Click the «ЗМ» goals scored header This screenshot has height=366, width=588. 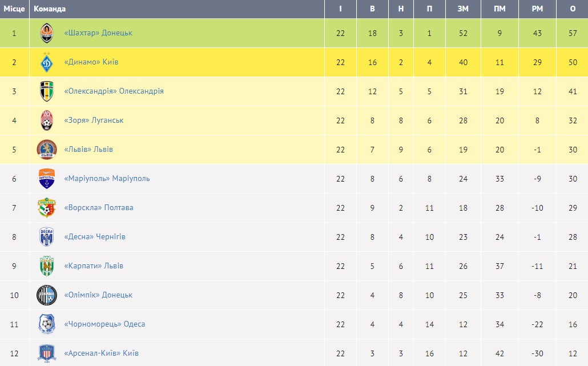tap(463, 9)
